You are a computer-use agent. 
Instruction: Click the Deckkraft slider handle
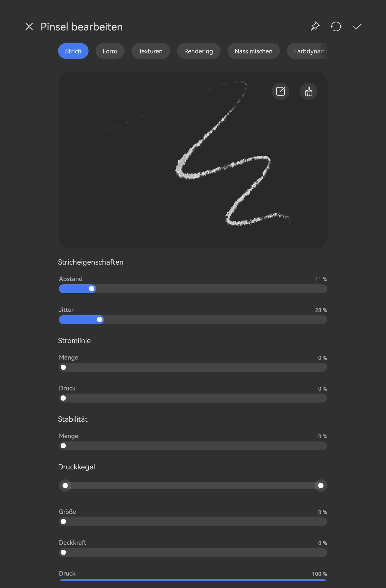tap(63, 553)
